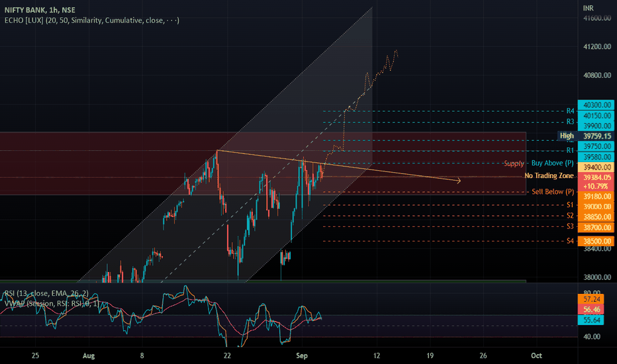Click the INR currency label
Image resolution: width=617 pixels, height=364 pixels.
click(x=589, y=8)
